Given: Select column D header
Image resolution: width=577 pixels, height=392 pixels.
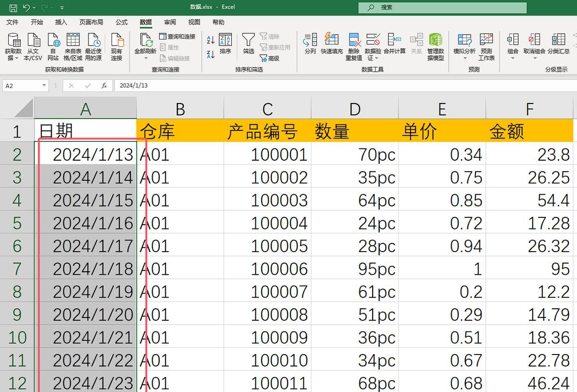Looking at the screenshot, I should [x=354, y=109].
